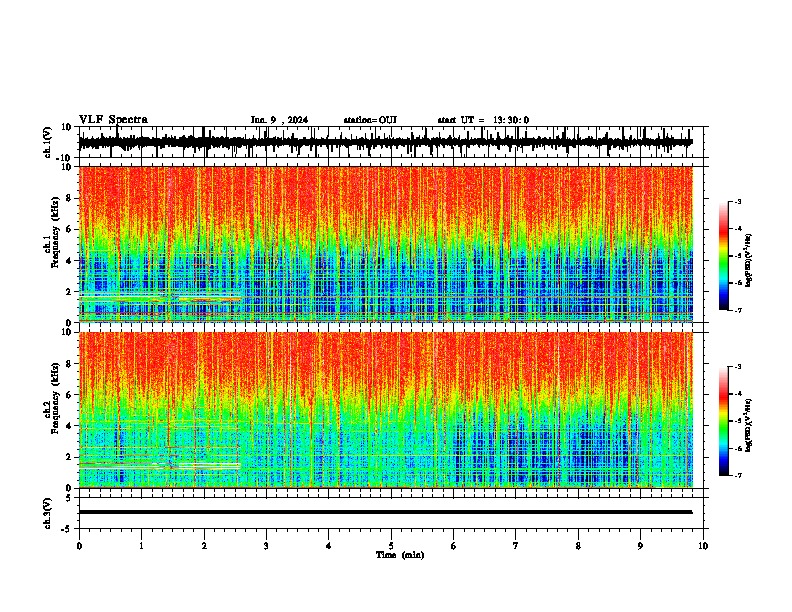This screenshot has height=612, width=792.
Task: Click the "8" kHz tick on ch.1 spectrogram
Action: tap(69, 198)
